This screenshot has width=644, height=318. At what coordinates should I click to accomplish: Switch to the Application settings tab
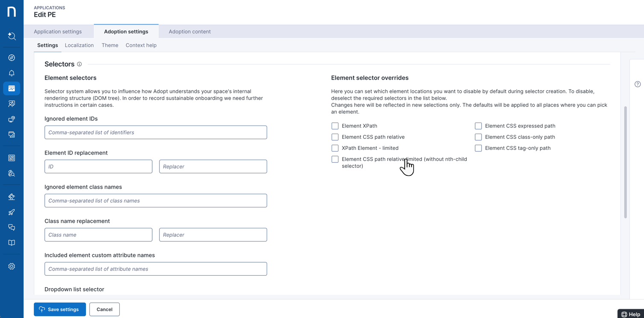[58, 32]
